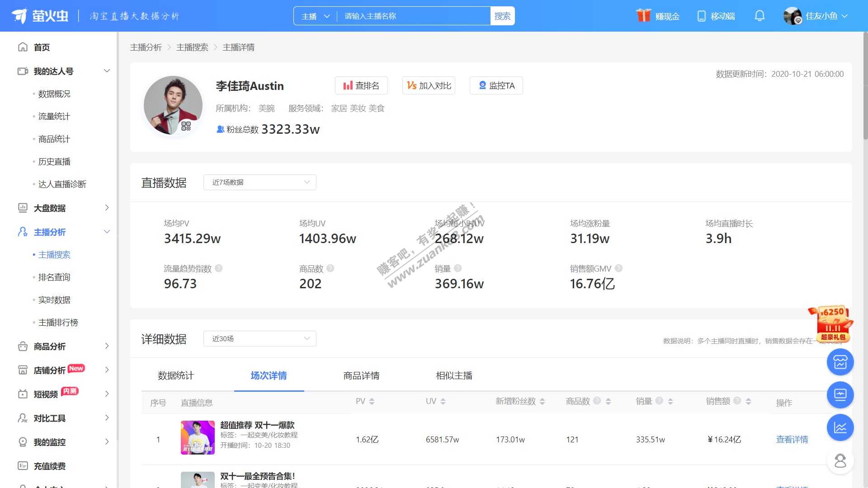Open 查看详情 for 超值推荐 双十一爆款
This screenshot has width=868, height=488.
tap(792, 440)
